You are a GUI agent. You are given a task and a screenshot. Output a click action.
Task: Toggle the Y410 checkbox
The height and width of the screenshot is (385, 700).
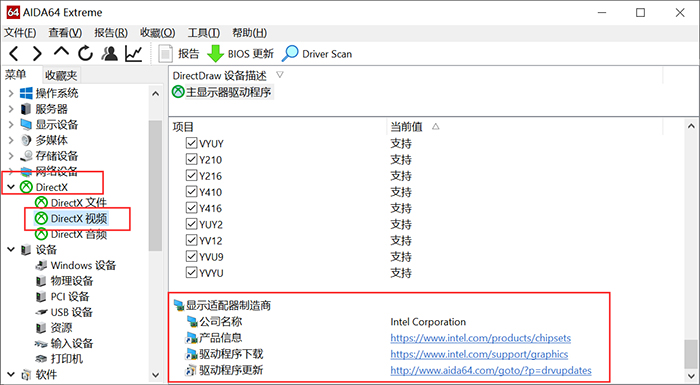[192, 192]
